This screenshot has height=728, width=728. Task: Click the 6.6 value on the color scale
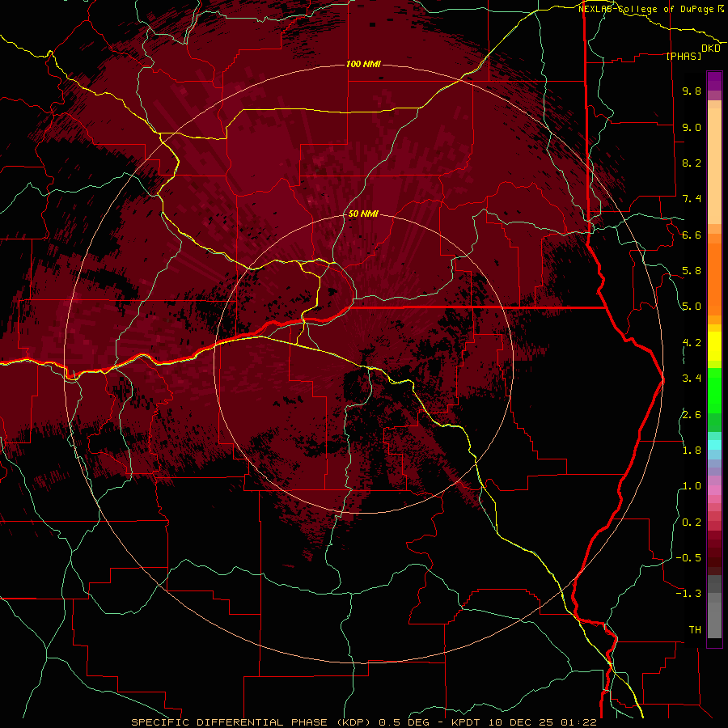[692, 235]
